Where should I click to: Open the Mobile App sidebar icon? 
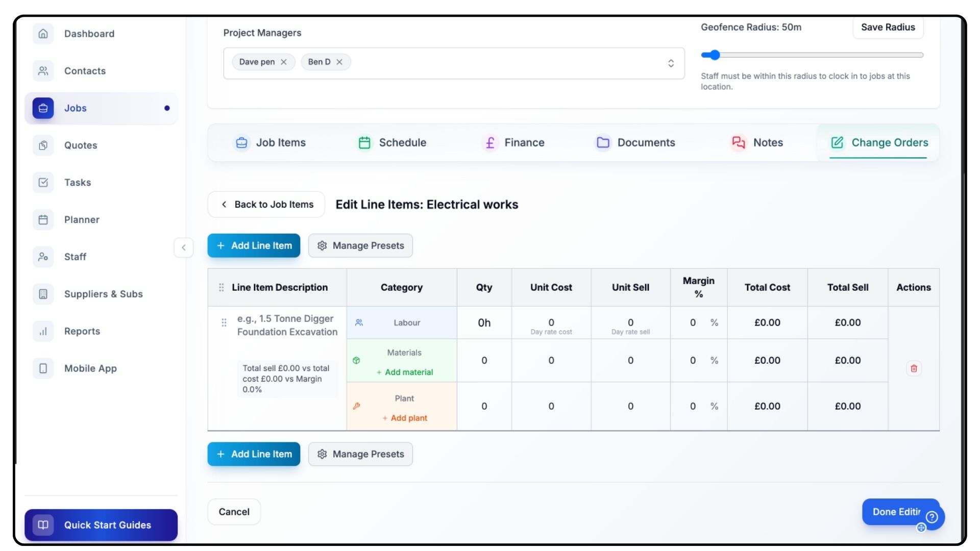pyautogui.click(x=43, y=368)
